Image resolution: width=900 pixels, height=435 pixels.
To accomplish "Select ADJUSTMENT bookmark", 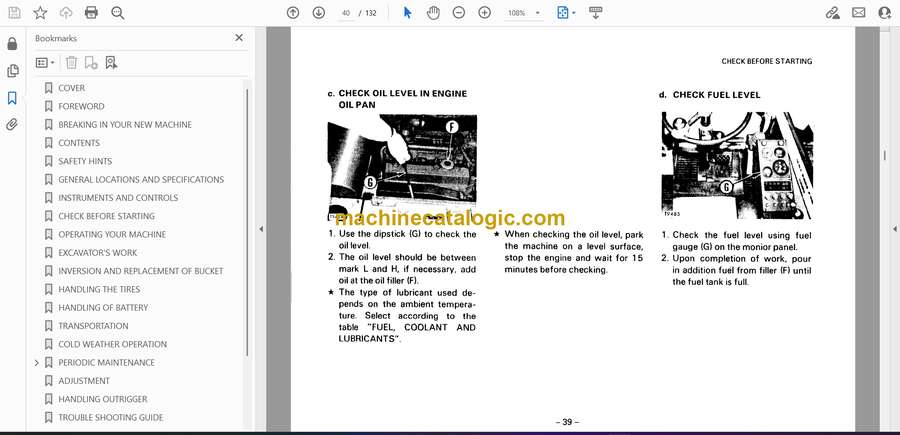I will point(84,381).
